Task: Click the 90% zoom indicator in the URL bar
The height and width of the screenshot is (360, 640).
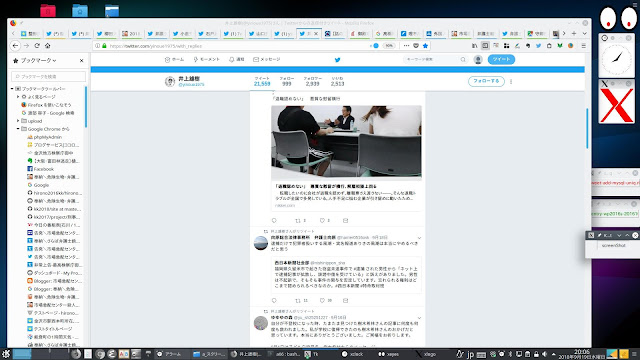Action: click(x=389, y=46)
